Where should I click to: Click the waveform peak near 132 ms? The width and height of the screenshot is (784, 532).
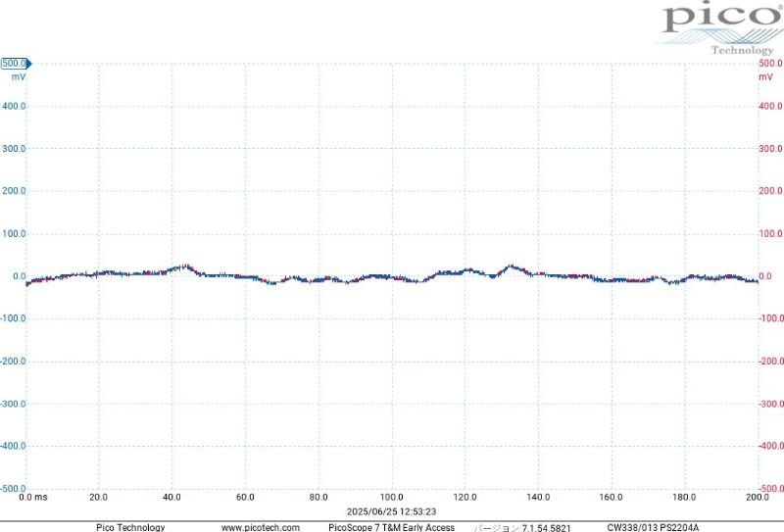[510, 266]
